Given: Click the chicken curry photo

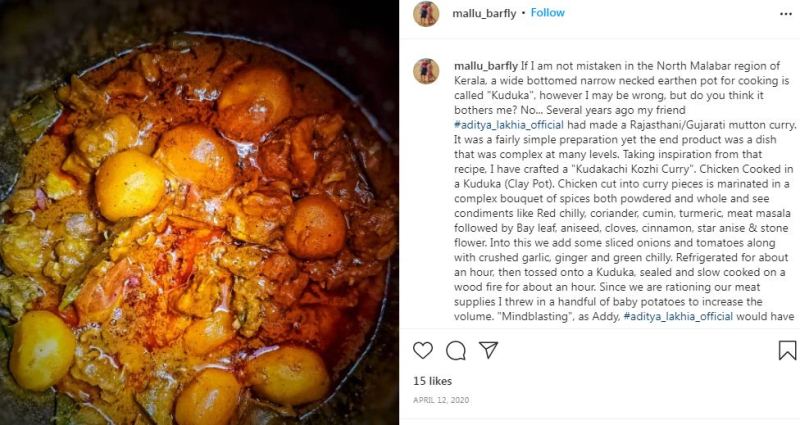Looking at the screenshot, I should point(199,212).
